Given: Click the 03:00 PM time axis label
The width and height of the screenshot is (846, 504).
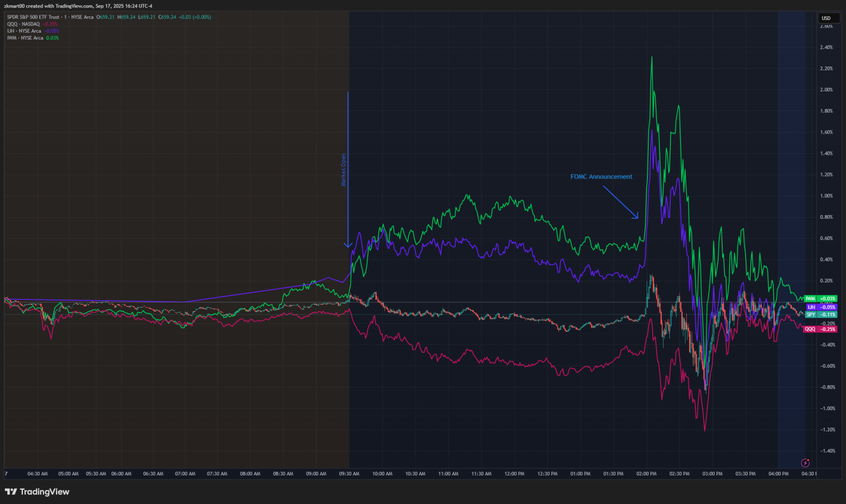Looking at the screenshot, I should click(x=712, y=474).
